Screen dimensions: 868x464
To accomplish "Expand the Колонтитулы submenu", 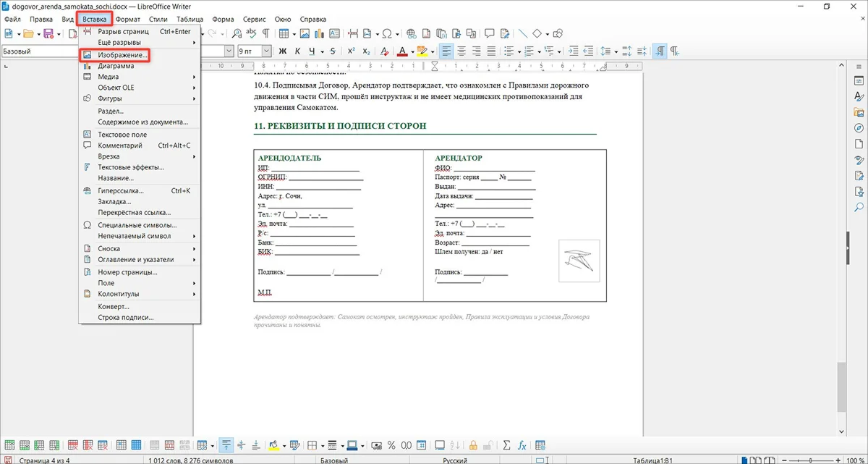I will (x=139, y=294).
